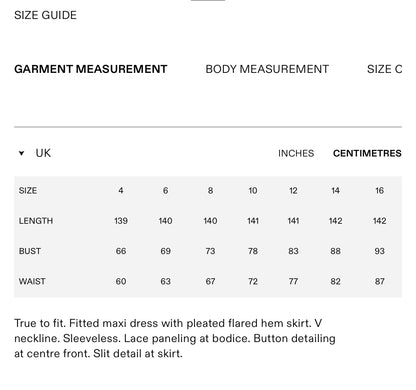Switch units to INCHES
The image size is (416, 390).
(x=296, y=153)
